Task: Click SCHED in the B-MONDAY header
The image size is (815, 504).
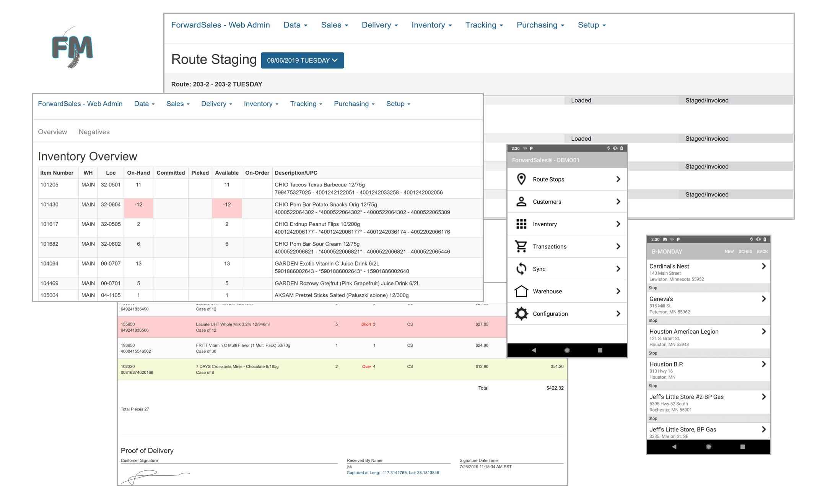Action: coord(745,251)
